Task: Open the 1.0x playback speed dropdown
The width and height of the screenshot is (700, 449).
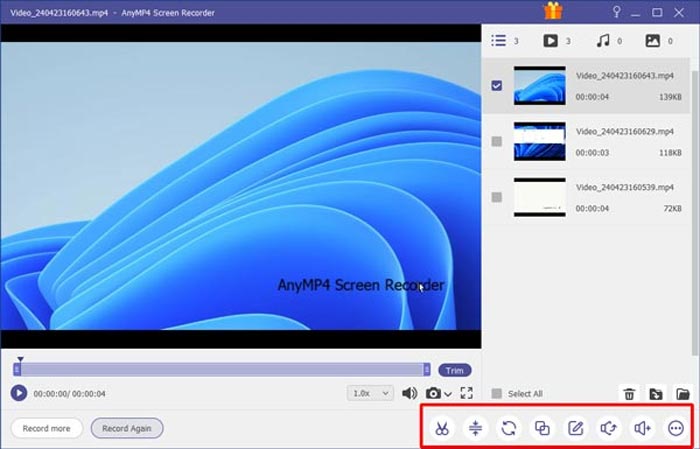Action: [370, 393]
